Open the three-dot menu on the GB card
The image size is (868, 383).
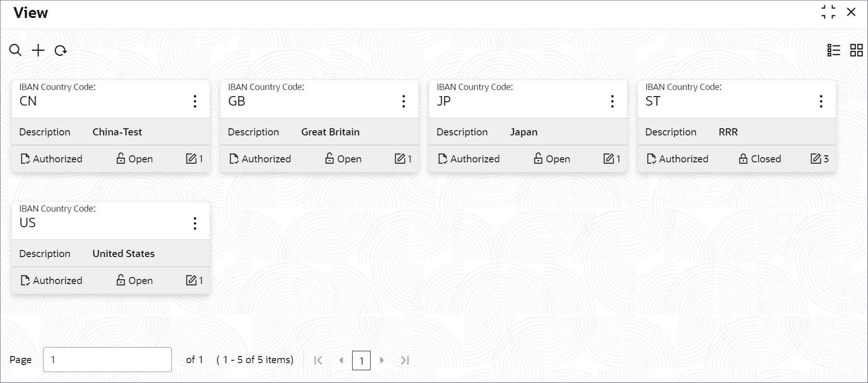[404, 101]
